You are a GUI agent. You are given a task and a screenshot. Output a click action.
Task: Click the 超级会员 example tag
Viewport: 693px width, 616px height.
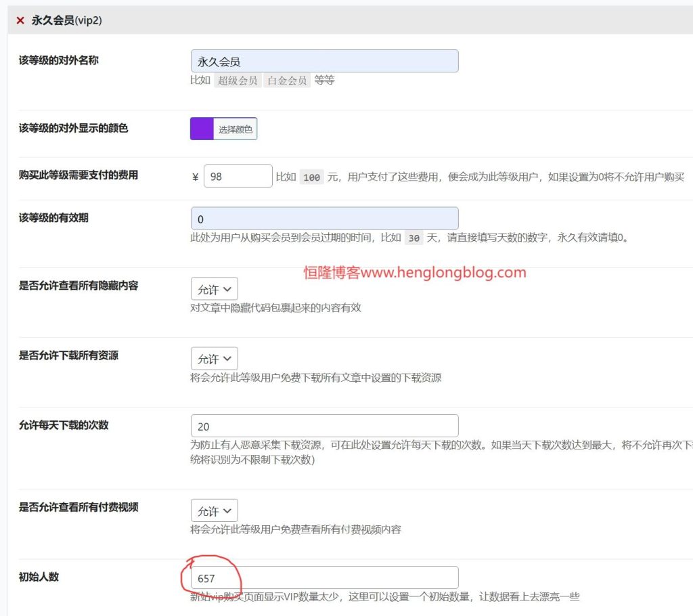[237, 81]
